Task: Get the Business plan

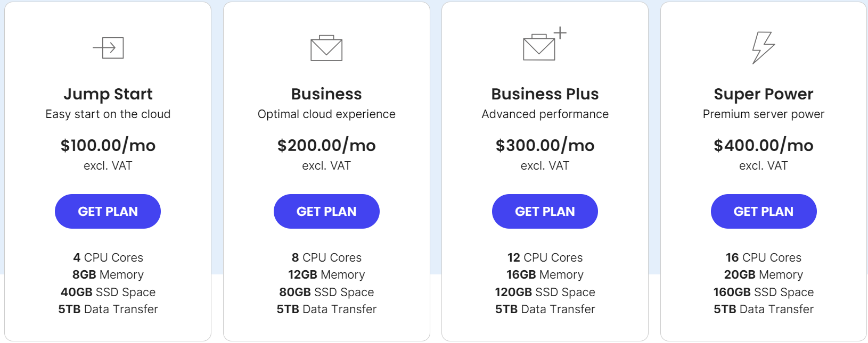Action: pos(326,211)
